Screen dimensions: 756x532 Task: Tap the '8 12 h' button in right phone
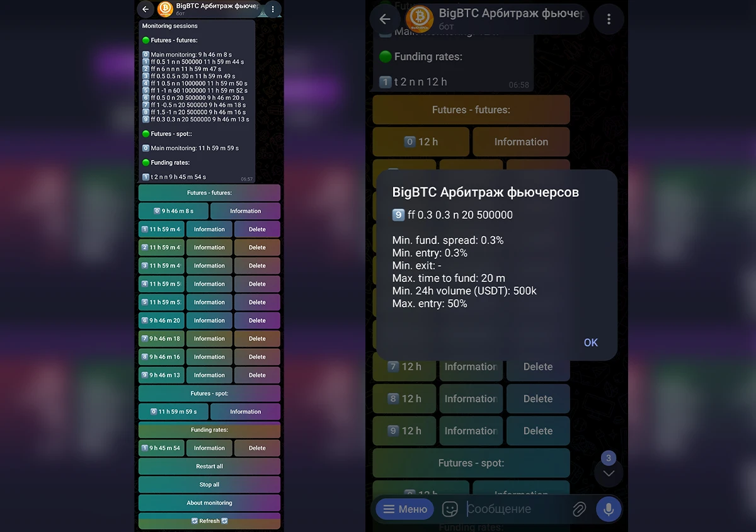404,399
